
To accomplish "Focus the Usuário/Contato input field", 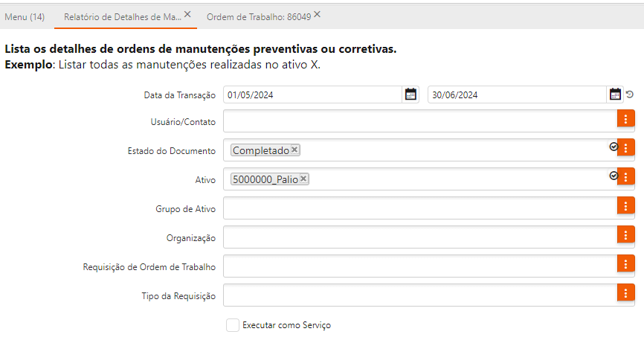I will [420, 121].
